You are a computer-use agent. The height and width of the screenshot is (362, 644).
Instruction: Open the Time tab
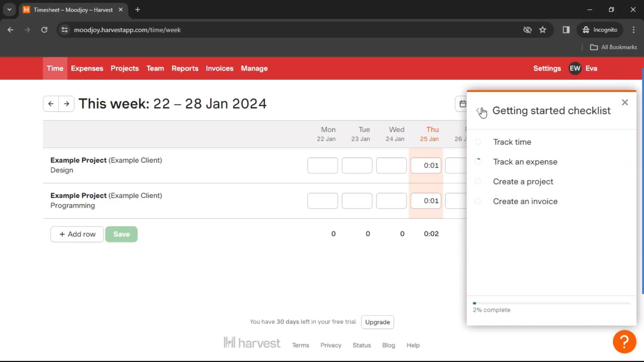pyautogui.click(x=55, y=68)
